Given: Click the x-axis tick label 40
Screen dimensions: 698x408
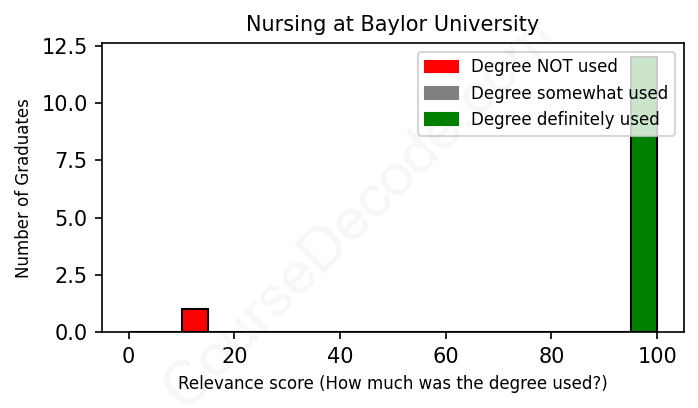Looking at the screenshot, I should [x=340, y=354].
